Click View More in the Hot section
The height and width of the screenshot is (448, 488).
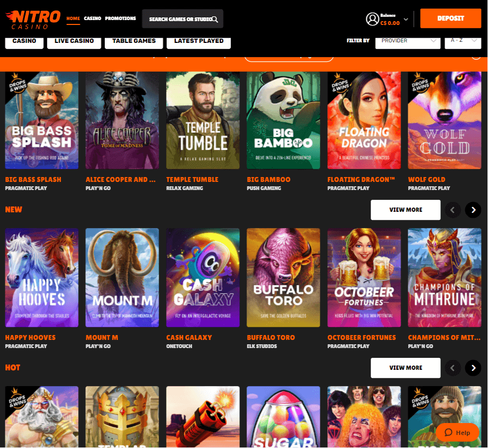[x=405, y=368]
